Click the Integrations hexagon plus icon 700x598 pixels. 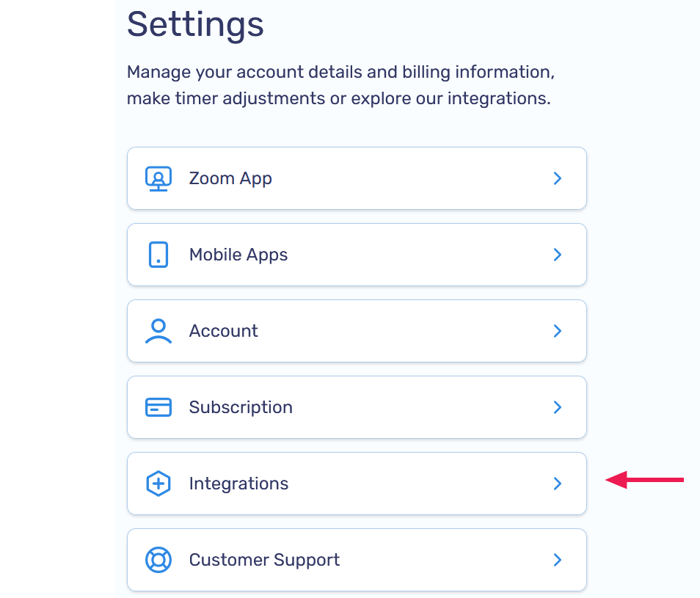(158, 483)
